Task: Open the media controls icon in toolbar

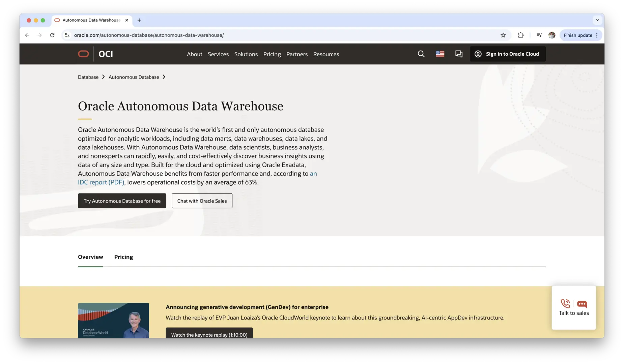Action: click(x=539, y=35)
